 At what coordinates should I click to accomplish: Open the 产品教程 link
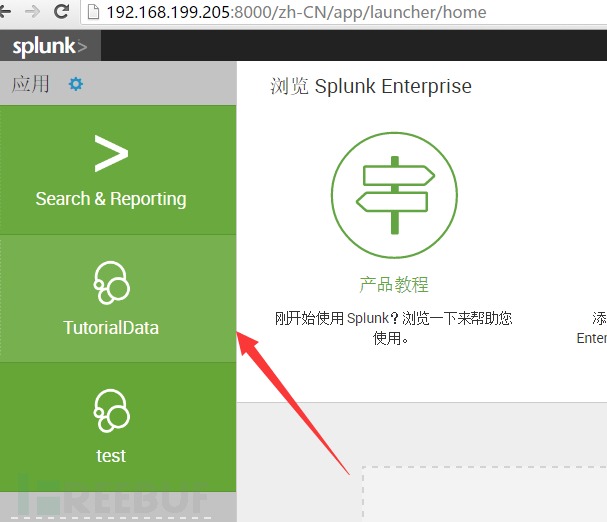[x=394, y=285]
